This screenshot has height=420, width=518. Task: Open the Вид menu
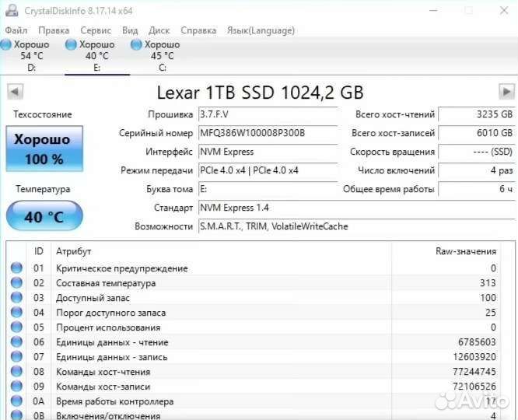tap(130, 30)
